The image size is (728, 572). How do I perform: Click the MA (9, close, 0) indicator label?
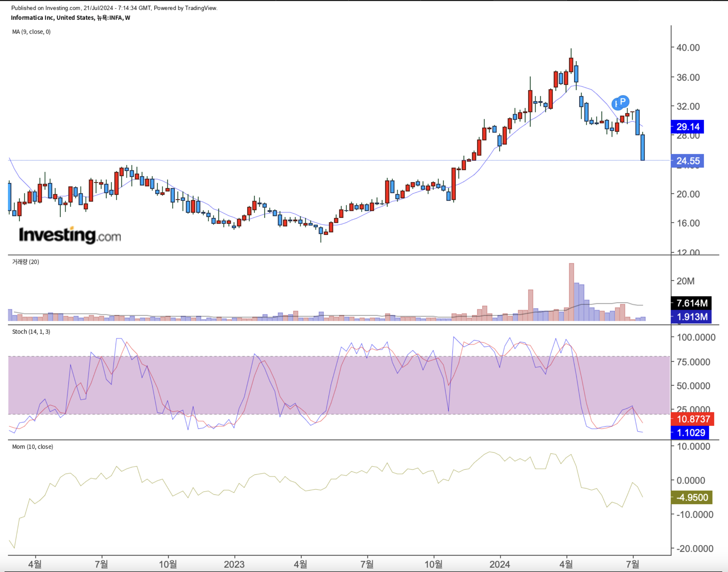point(31,32)
